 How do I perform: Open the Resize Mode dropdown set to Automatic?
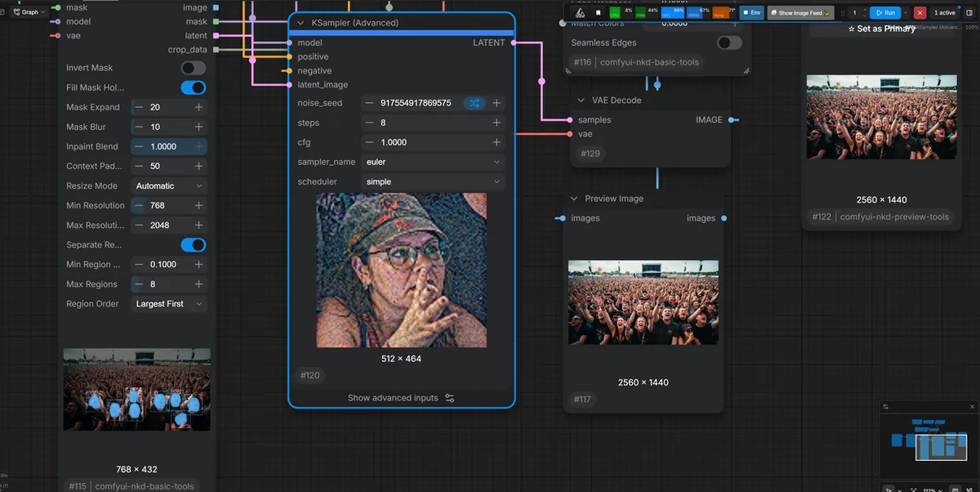[169, 186]
